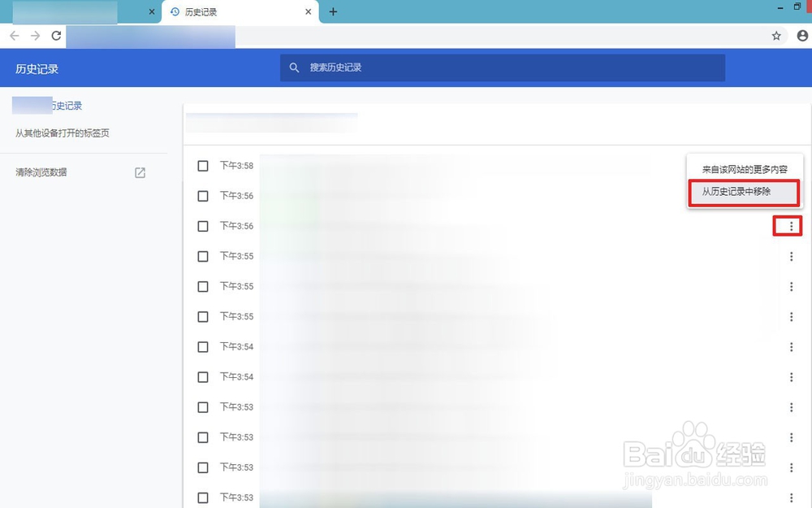Mark the third 下午3:53 entry's checkbox
Screen dimensions: 812x508
203,467
